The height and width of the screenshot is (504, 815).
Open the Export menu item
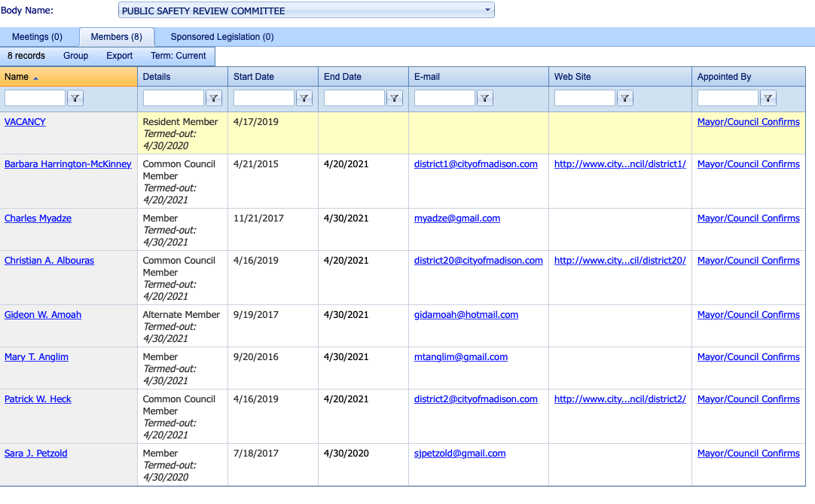(120, 56)
